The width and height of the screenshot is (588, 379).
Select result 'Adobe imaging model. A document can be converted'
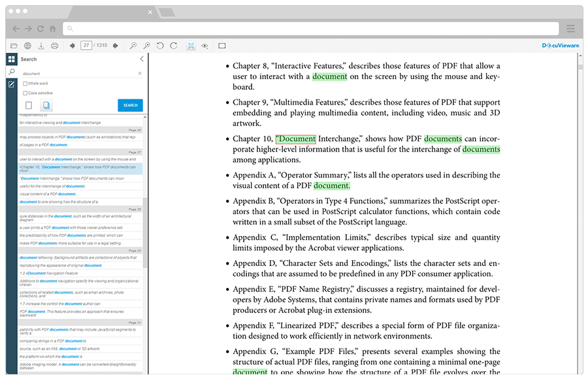[x=80, y=366]
